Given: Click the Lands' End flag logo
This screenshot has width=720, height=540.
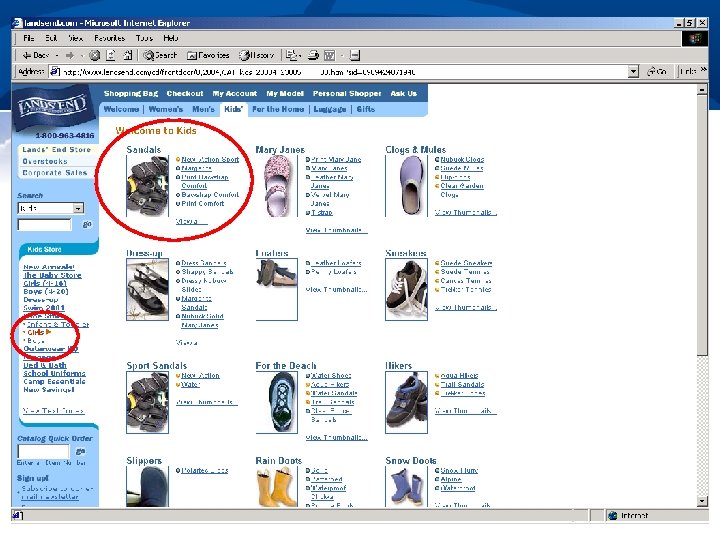Looking at the screenshot, I should click(x=52, y=107).
